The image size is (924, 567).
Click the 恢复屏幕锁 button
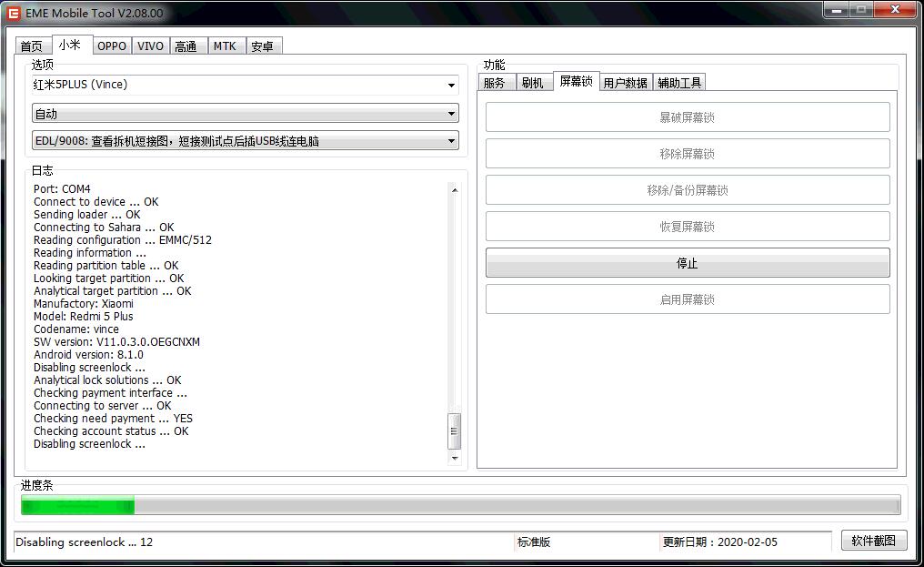pyautogui.click(x=688, y=227)
